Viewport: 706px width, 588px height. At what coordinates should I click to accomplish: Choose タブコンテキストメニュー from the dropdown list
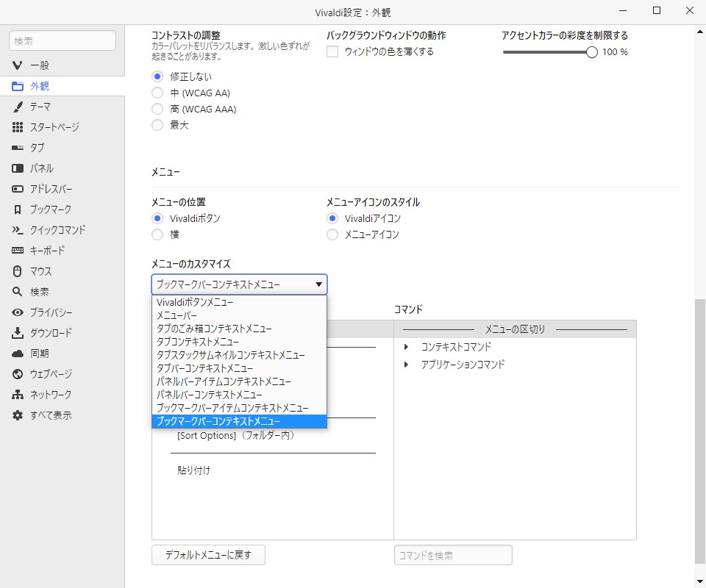(x=239, y=342)
